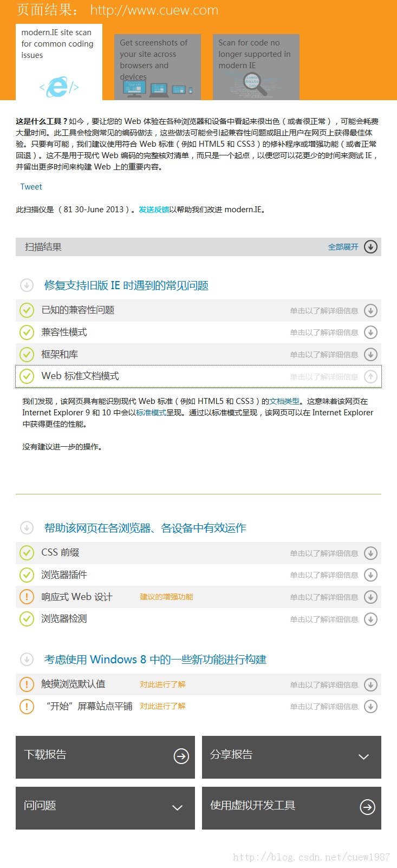Open Scan for code no longer supported tab

point(256,67)
